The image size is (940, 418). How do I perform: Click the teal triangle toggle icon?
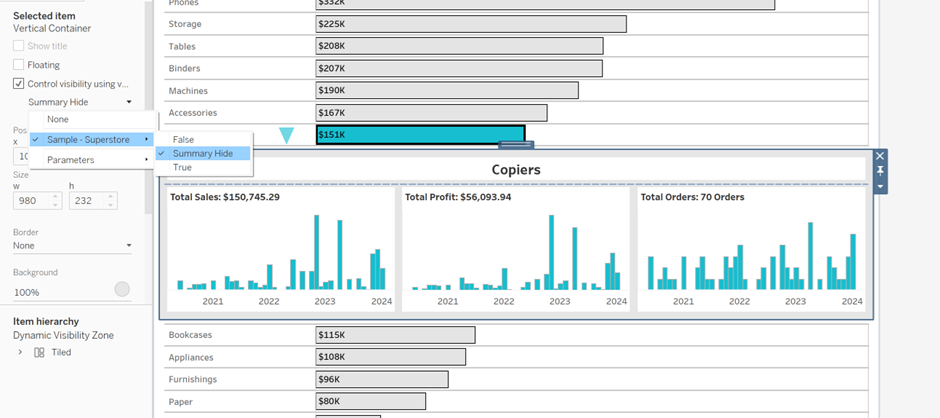click(287, 136)
